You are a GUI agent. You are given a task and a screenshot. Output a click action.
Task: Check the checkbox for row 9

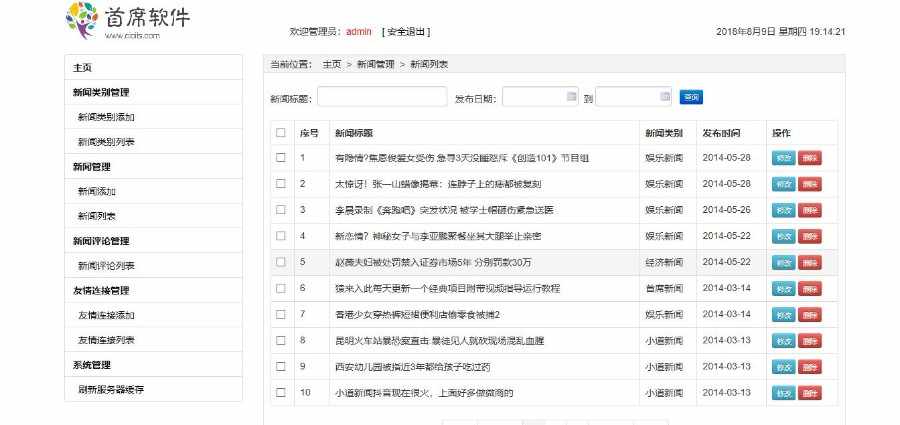pyautogui.click(x=281, y=366)
